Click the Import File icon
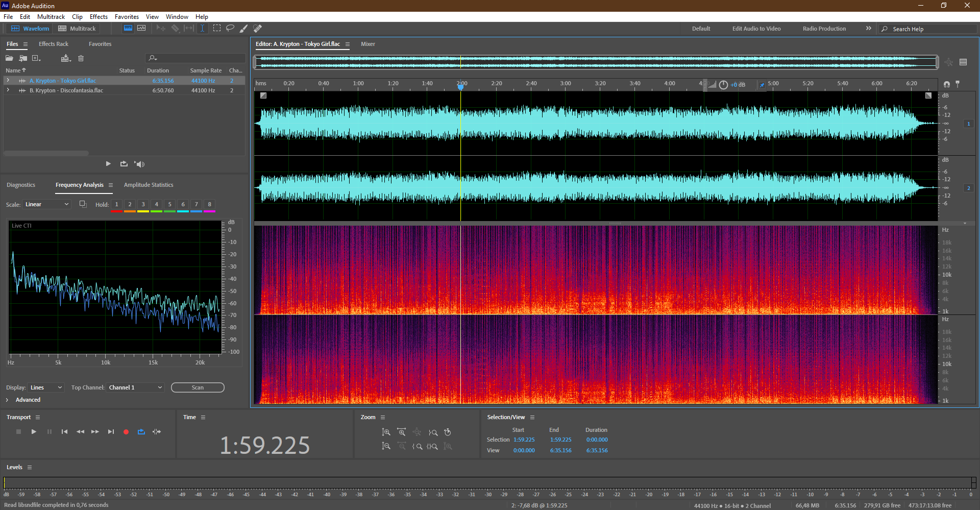 (23, 58)
